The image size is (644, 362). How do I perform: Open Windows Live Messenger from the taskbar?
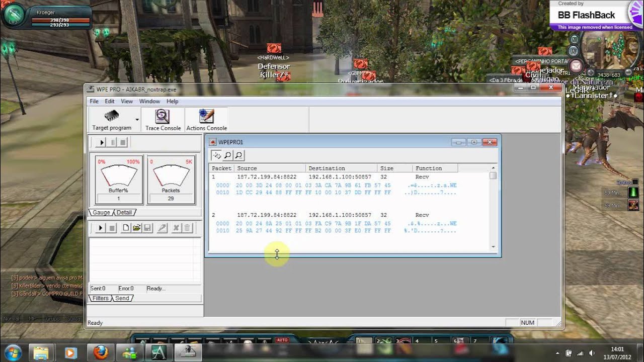[130, 352]
